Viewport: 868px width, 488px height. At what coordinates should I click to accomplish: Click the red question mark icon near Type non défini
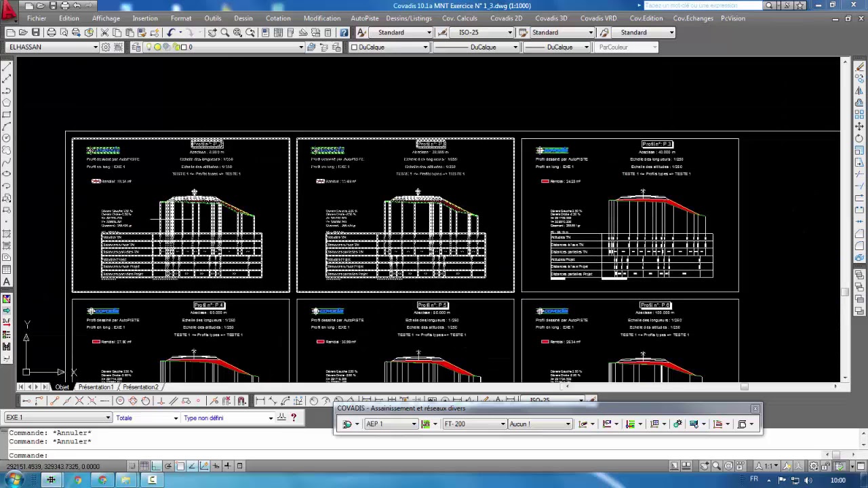pos(293,418)
